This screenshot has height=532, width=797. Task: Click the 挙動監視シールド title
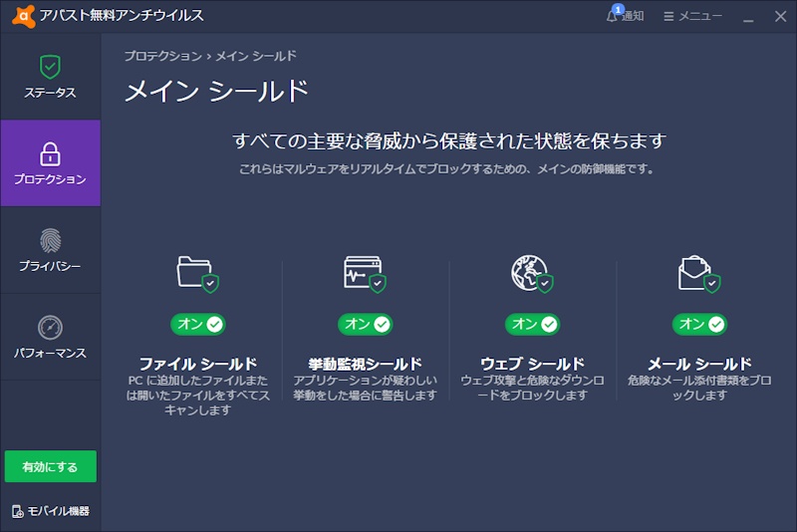coord(365,364)
